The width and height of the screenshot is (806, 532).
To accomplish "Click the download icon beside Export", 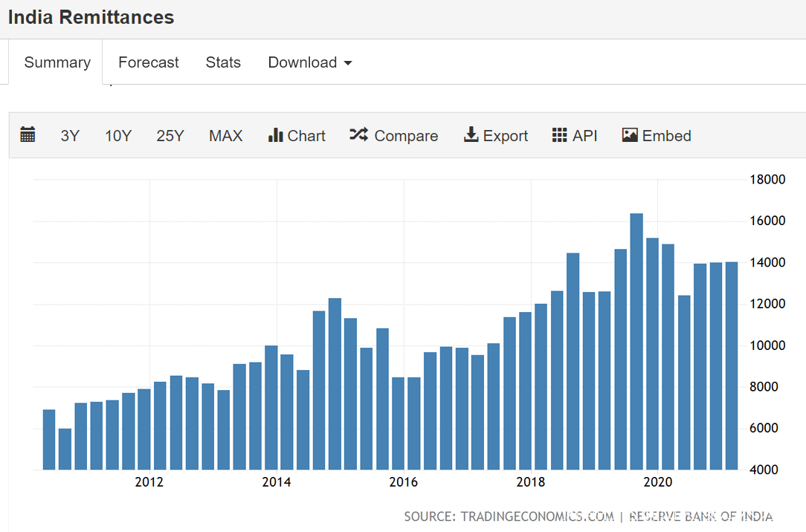I will [471, 135].
